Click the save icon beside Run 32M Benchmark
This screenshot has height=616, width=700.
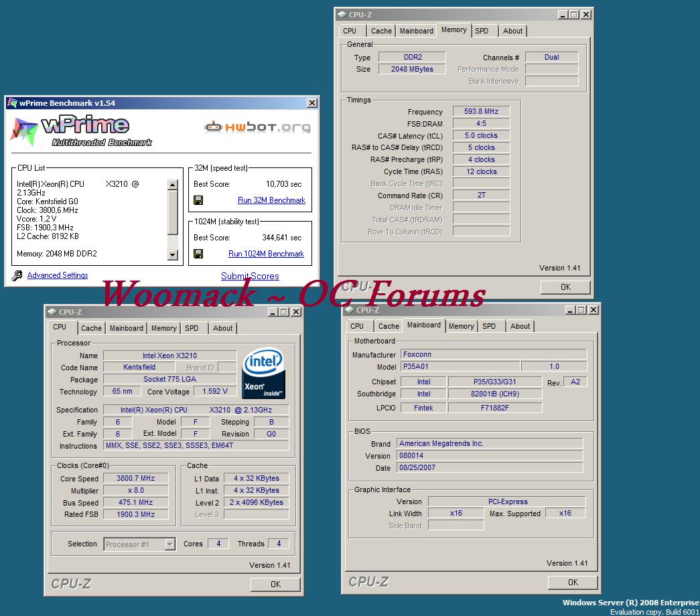pos(198,200)
